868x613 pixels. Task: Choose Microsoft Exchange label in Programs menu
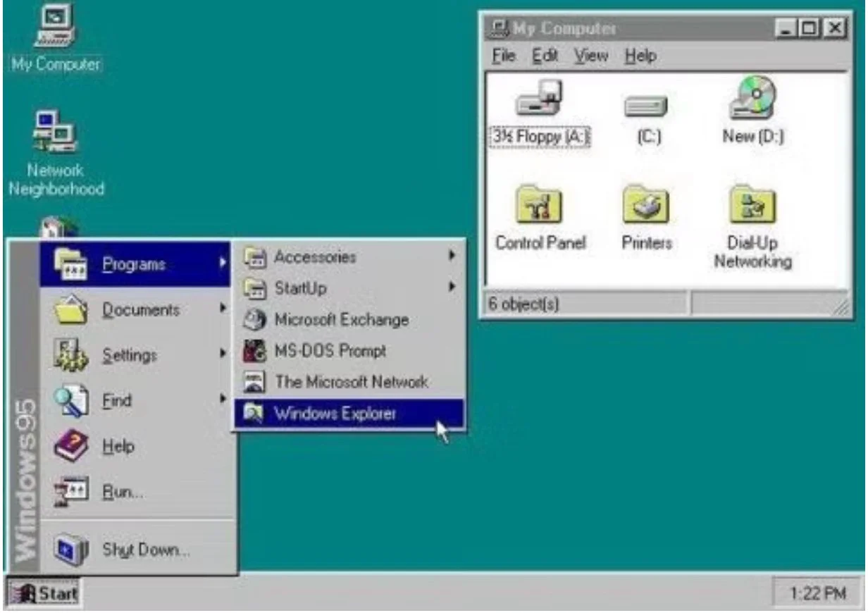342,320
